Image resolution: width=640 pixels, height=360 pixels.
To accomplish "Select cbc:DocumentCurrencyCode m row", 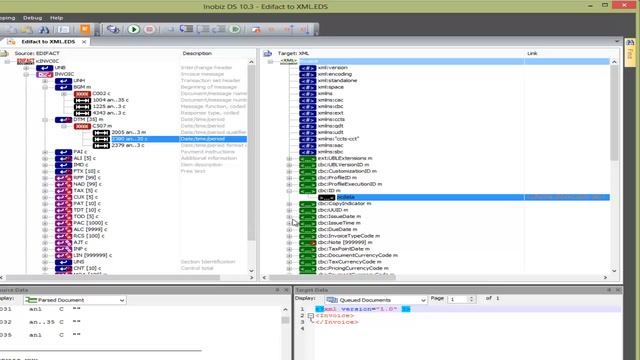I will (x=358, y=256).
